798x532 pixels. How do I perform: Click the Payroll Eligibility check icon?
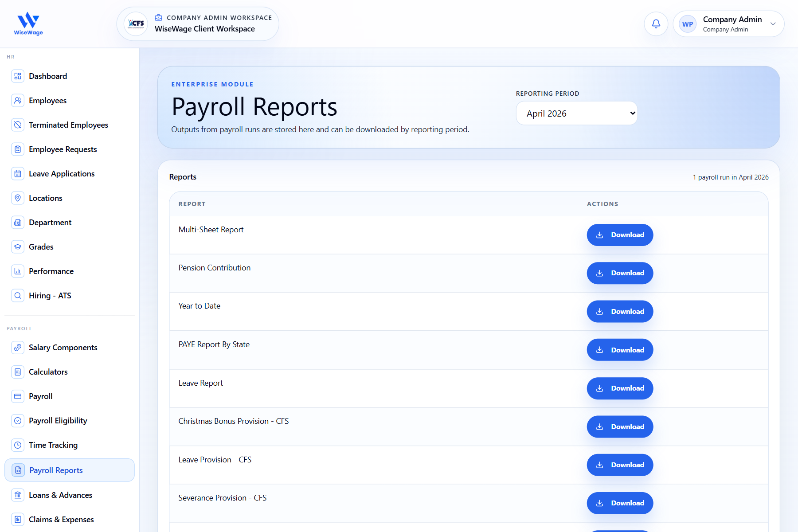[18, 421]
